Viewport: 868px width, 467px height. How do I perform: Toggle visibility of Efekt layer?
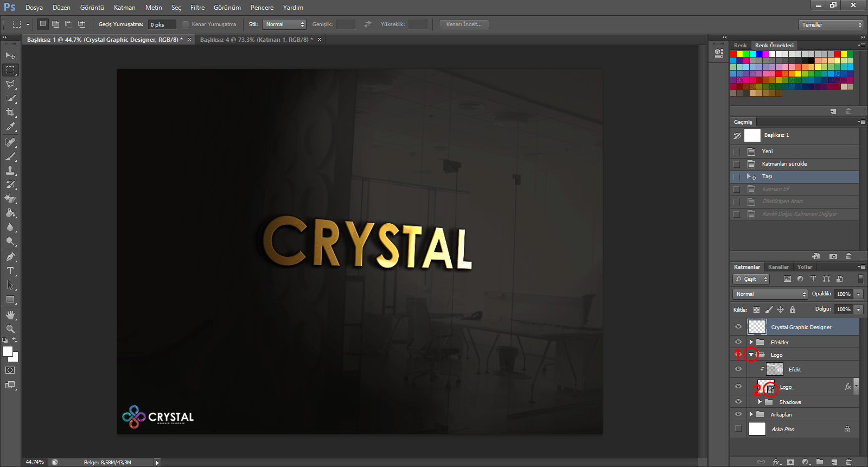738,369
